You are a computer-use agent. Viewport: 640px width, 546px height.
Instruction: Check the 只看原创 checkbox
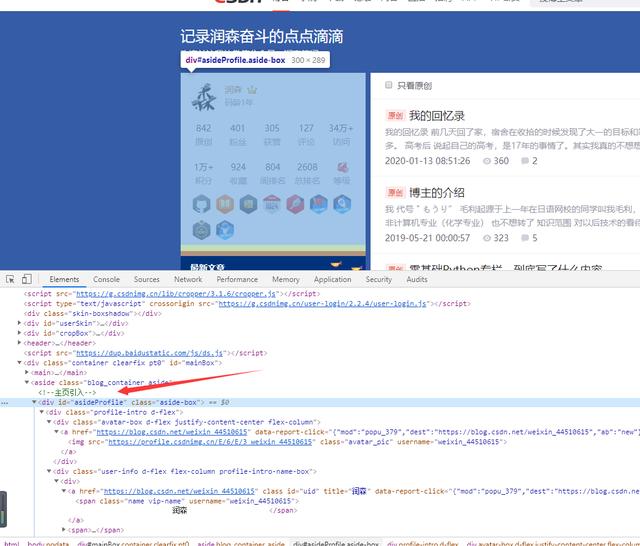pos(388,85)
